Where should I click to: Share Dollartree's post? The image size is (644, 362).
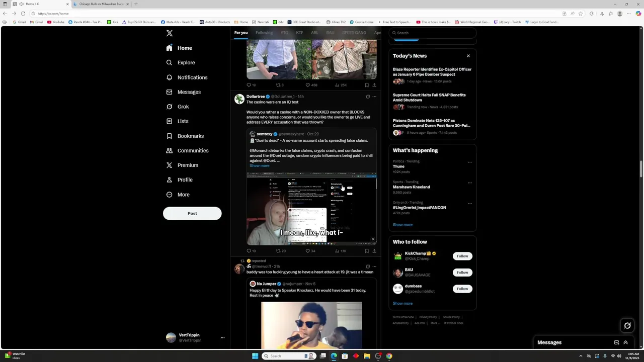(x=374, y=251)
